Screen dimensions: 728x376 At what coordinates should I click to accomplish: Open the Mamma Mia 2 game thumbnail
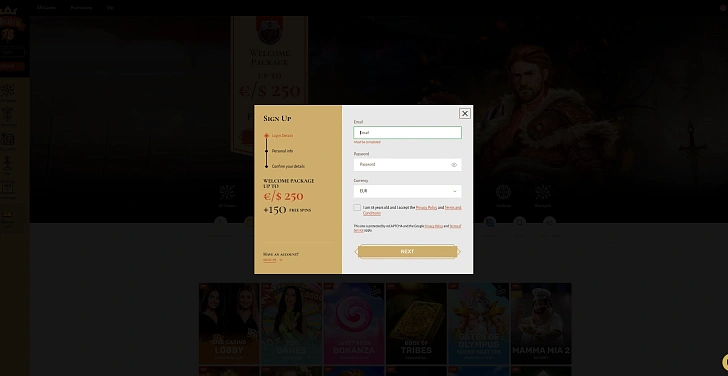click(541, 324)
